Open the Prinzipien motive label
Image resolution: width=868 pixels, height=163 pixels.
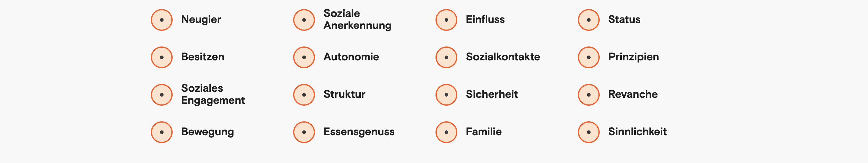[633, 57]
